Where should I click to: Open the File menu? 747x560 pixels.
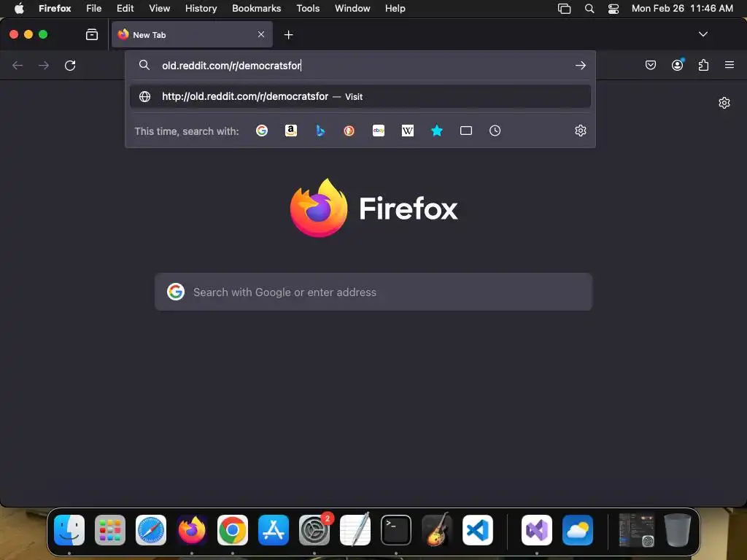click(x=93, y=9)
